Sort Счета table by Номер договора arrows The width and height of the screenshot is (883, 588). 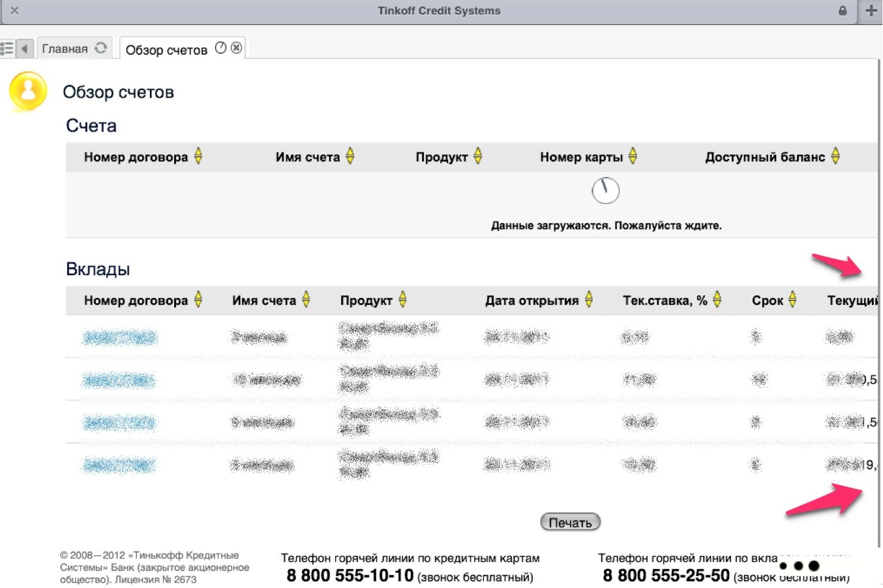(198, 156)
